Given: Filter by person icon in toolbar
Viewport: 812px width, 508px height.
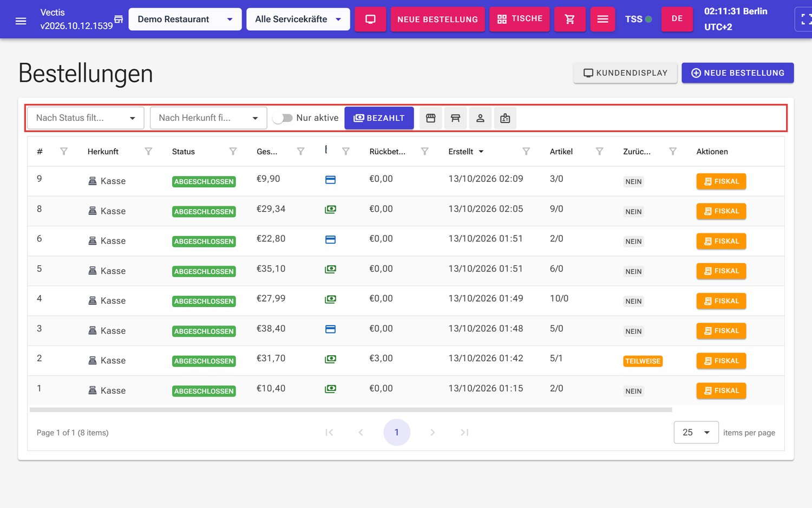Looking at the screenshot, I should point(480,118).
